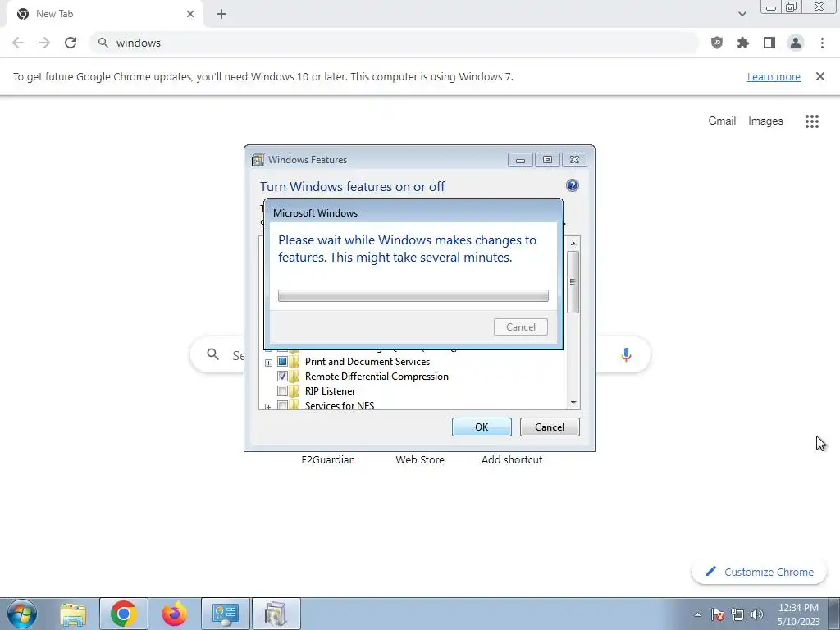Open the Google apps grid

[x=812, y=121]
